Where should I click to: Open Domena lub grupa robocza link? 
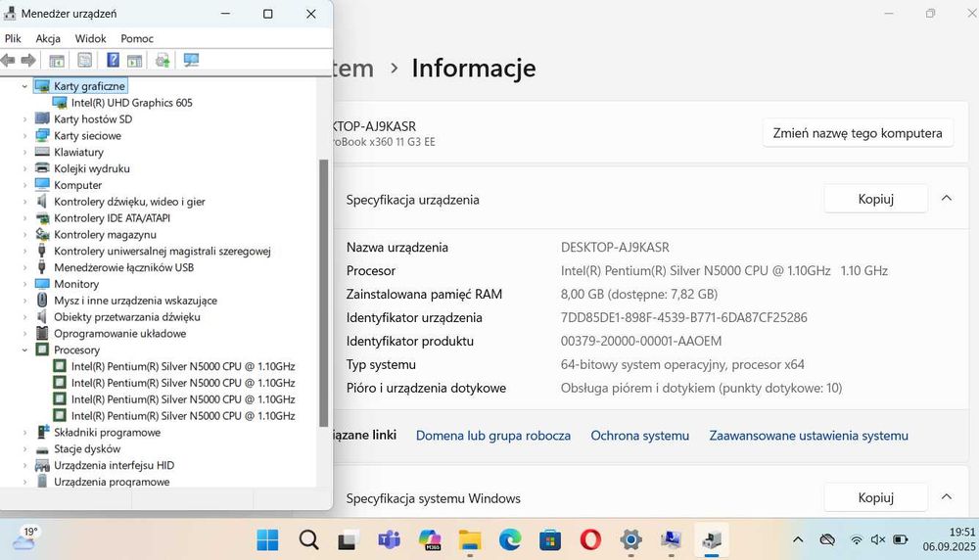(x=493, y=436)
